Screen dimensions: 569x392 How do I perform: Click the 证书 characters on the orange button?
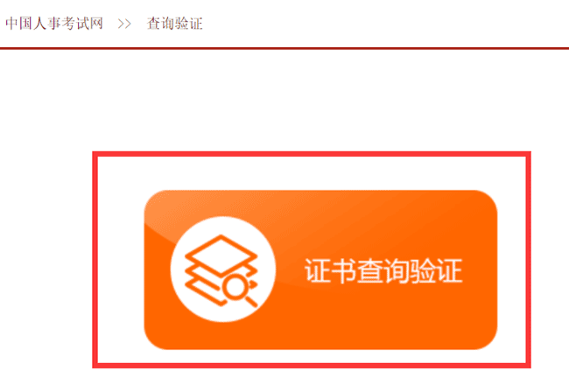click(x=330, y=270)
